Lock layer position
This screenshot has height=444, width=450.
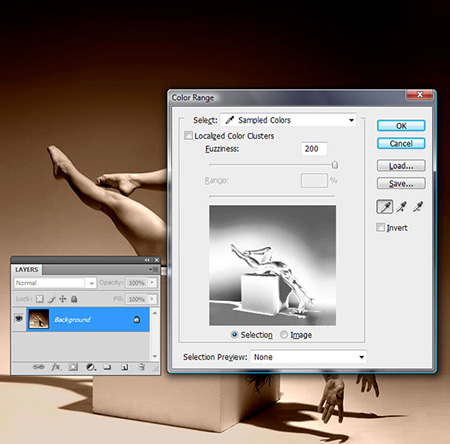(x=63, y=299)
